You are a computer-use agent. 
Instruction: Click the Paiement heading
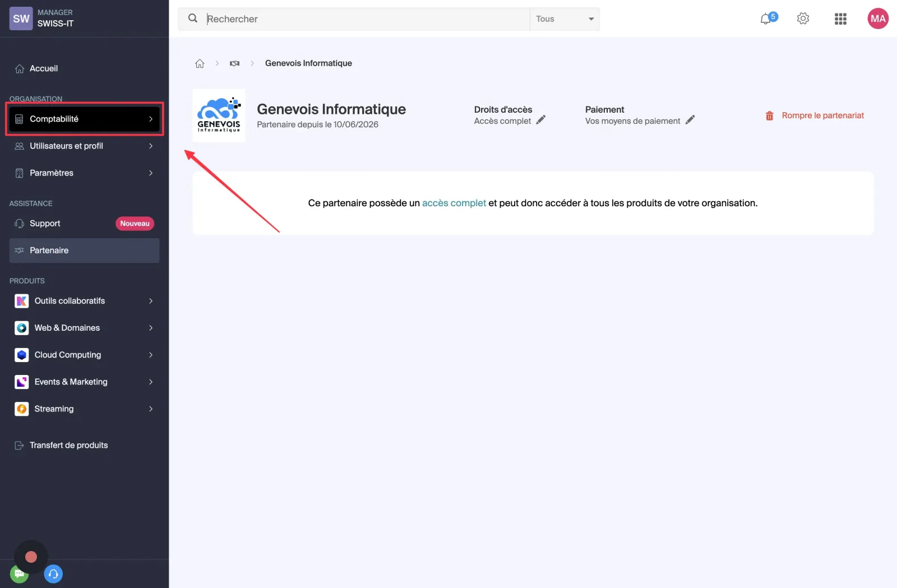pos(604,109)
